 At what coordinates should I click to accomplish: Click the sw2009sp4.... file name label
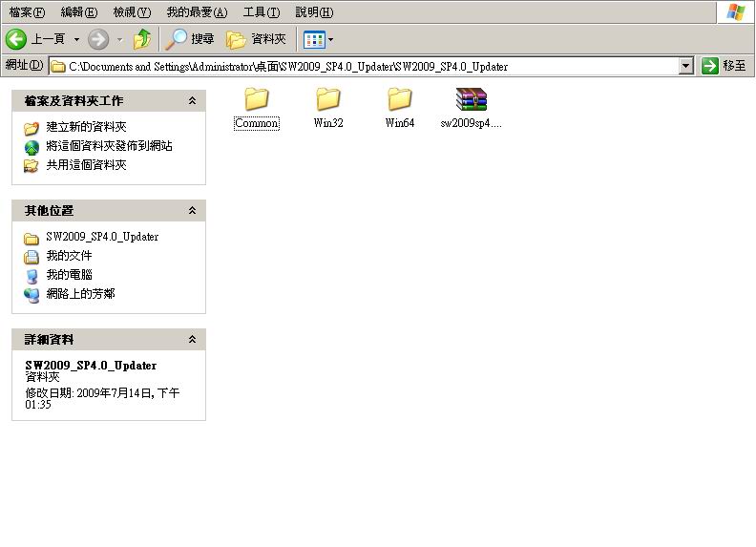(471, 123)
